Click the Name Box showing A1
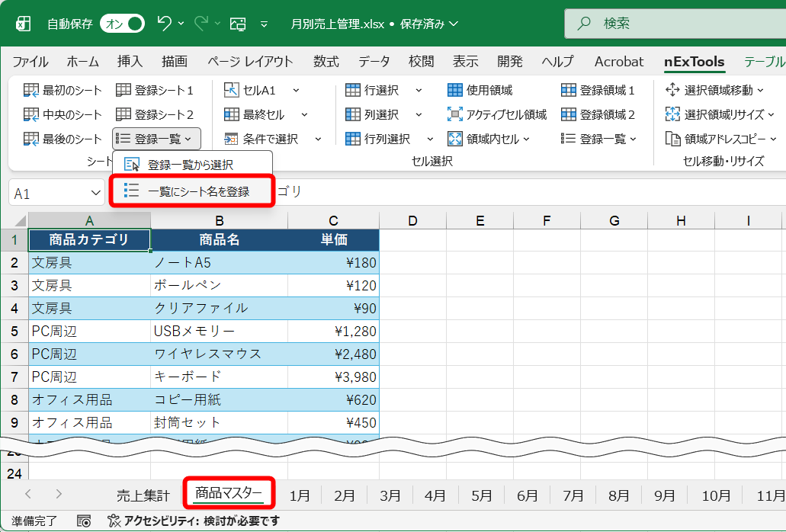Screen dimensions: 786x532 [56, 194]
